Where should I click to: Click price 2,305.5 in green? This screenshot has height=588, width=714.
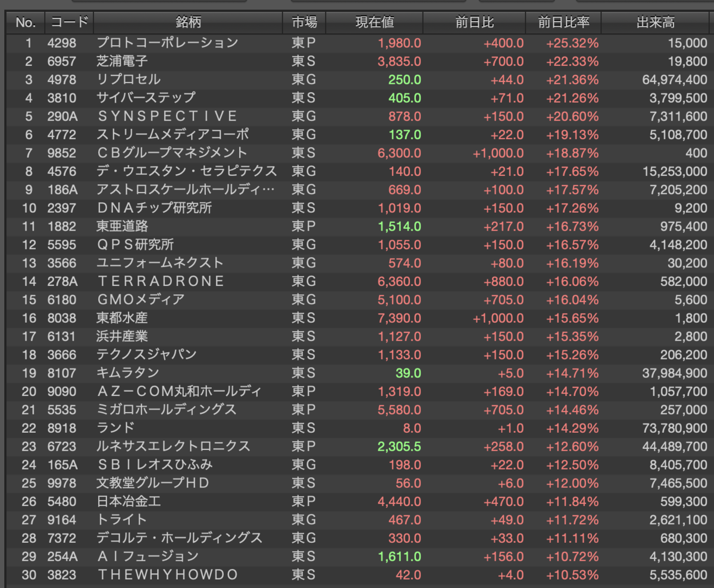[x=399, y=446]
